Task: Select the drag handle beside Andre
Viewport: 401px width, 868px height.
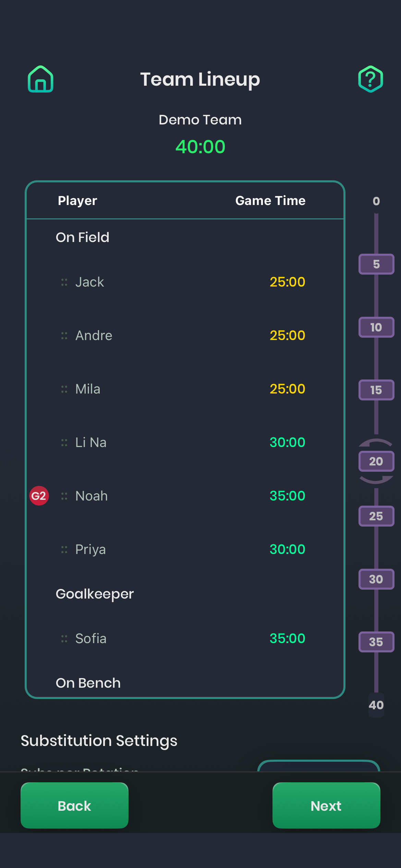Action: (64, 336)
